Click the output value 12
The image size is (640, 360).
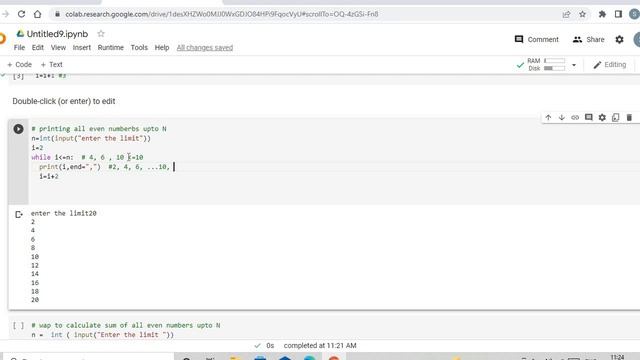click(35, 266)
